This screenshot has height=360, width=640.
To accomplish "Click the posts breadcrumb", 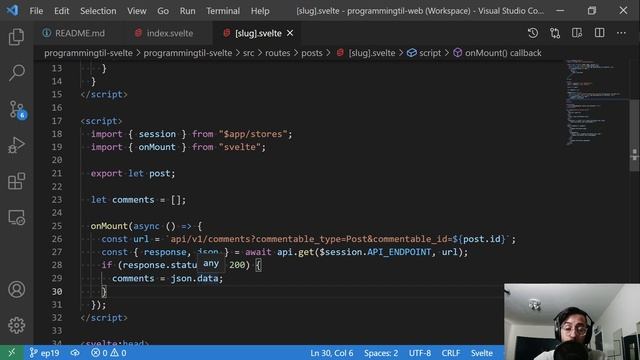I will 312,53.
